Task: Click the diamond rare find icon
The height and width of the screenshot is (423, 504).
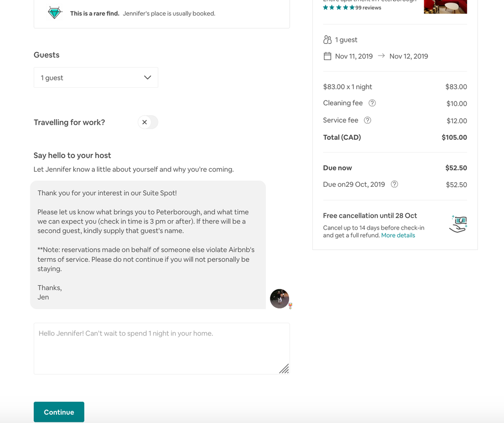Action: (54, 13)
